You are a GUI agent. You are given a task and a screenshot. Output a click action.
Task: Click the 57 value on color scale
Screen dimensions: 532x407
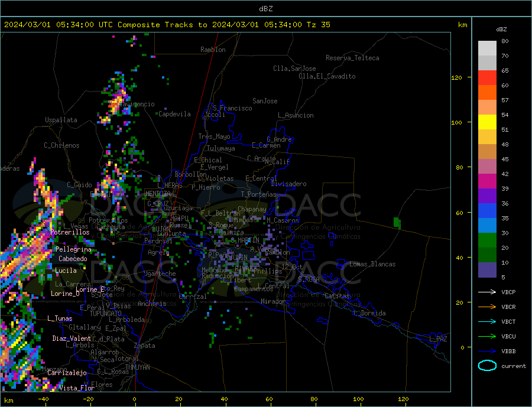click(x=505, y=100)
